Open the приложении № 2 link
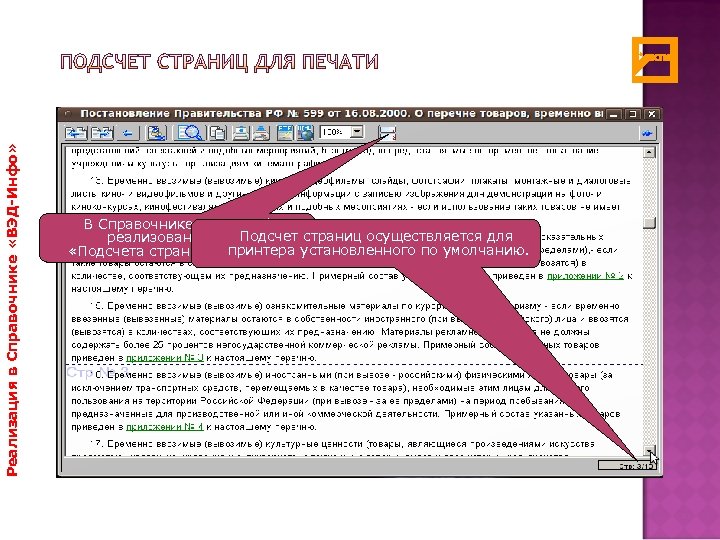The height and width of the screenshot is (540, 720). tap(585, 276)
